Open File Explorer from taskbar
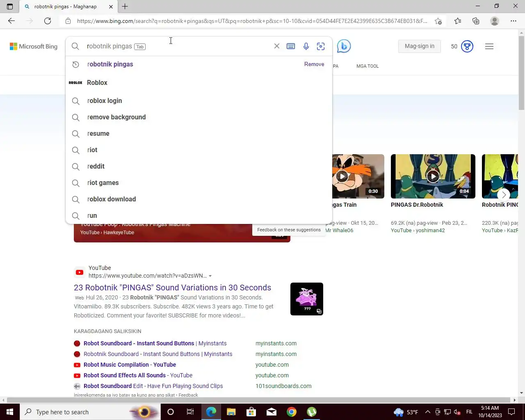 tap(231, 412)
